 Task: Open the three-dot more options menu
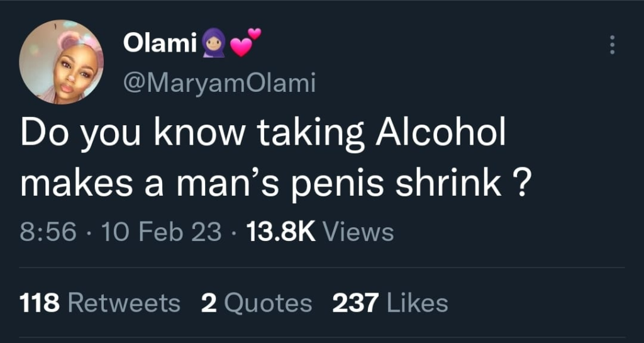tap(613, 45)
